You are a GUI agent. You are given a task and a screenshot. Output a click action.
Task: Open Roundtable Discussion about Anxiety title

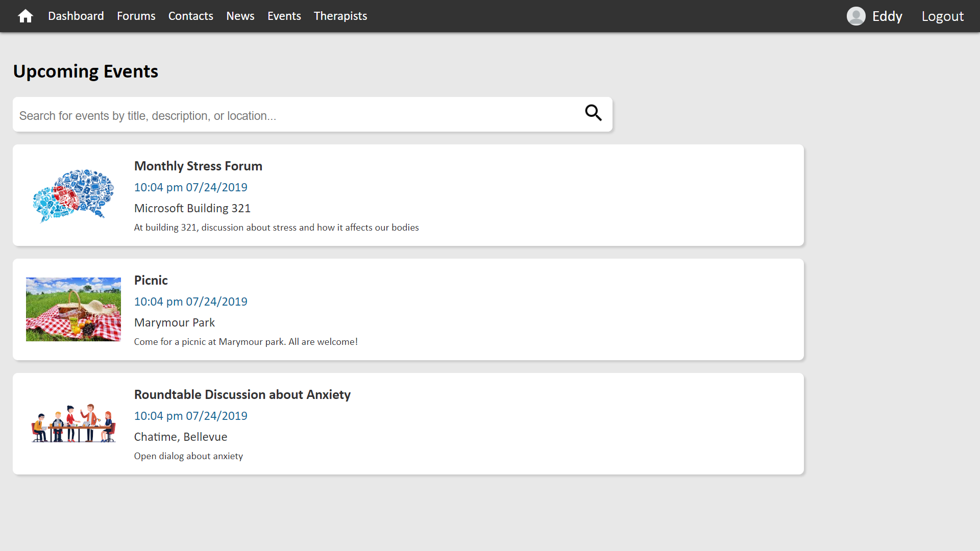click(242, 395)
